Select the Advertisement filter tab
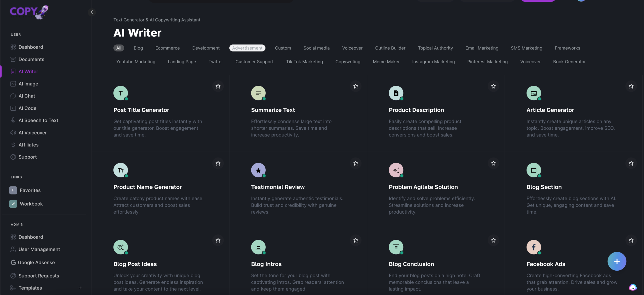The height and width of the screenshot is (295, 644). pos(247,48)
